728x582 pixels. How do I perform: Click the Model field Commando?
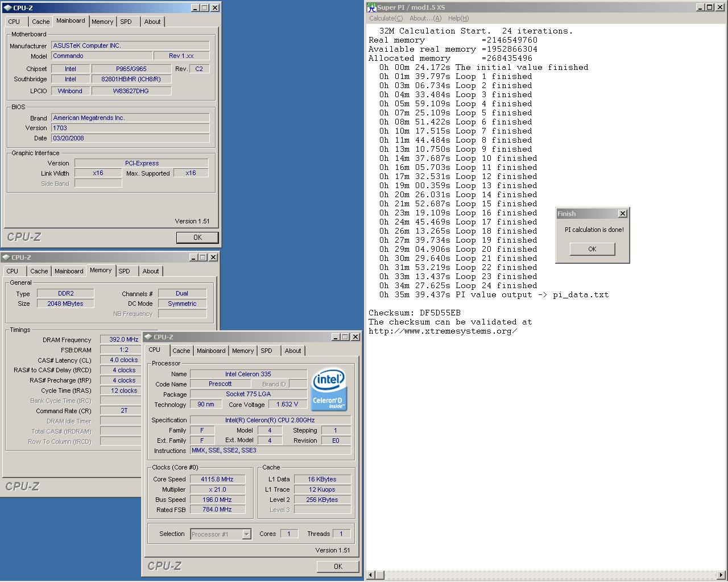tap(102, 56)
